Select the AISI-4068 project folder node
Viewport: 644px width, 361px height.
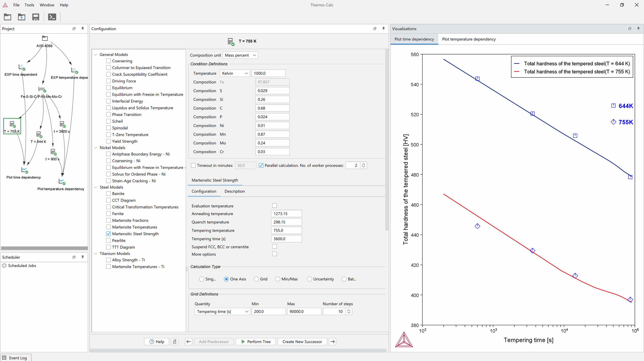click(x=45, y=38)
